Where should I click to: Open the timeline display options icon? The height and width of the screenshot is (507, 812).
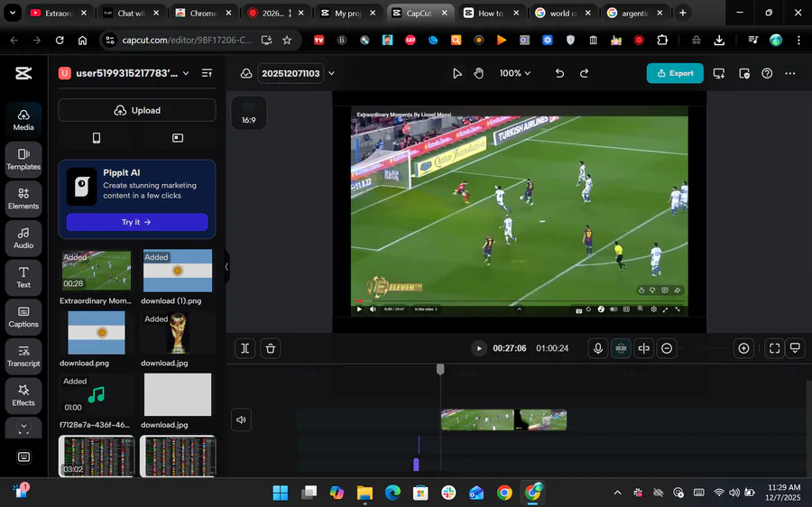pos(795,348)
